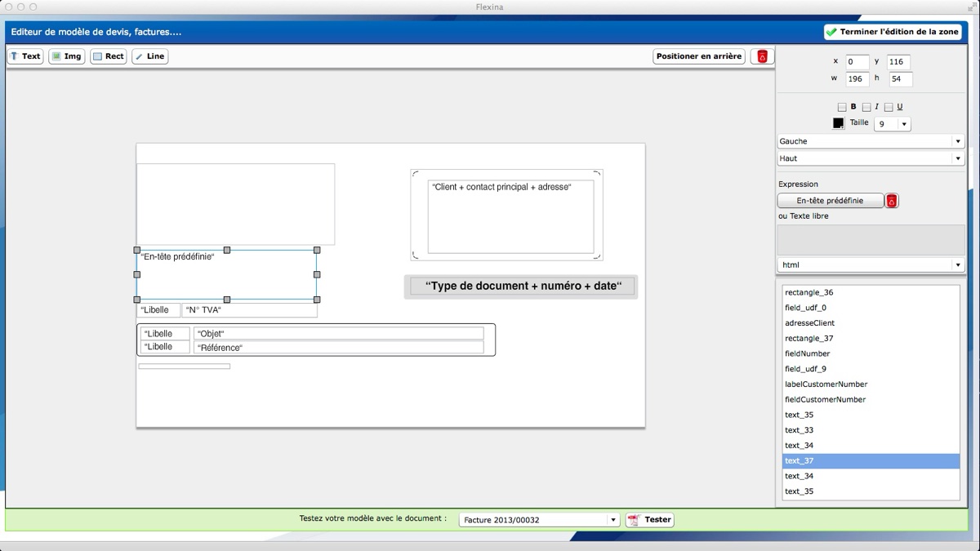Image resolution: width=980 pixels, height=551 pixels.
Task: Open the black text color swatch
Action: 838,123
